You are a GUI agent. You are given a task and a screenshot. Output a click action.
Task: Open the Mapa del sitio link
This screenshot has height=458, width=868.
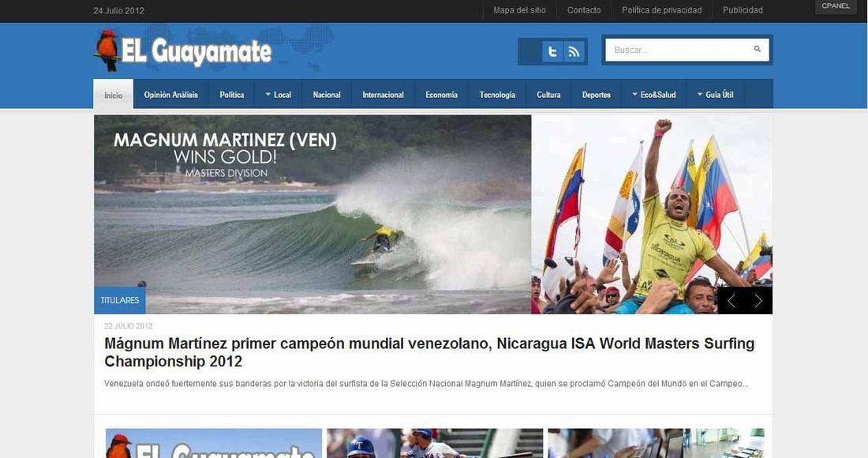click(519, 10)
